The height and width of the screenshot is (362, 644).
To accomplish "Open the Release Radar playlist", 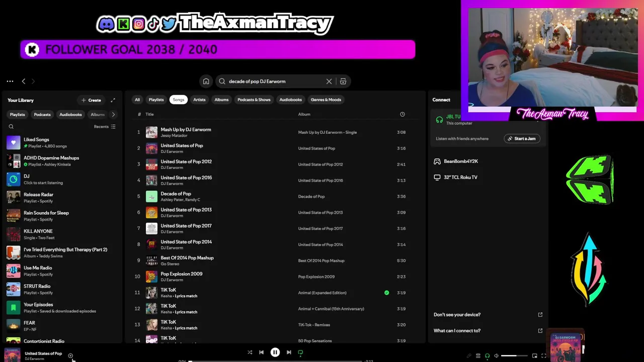I will pos(62,198).
